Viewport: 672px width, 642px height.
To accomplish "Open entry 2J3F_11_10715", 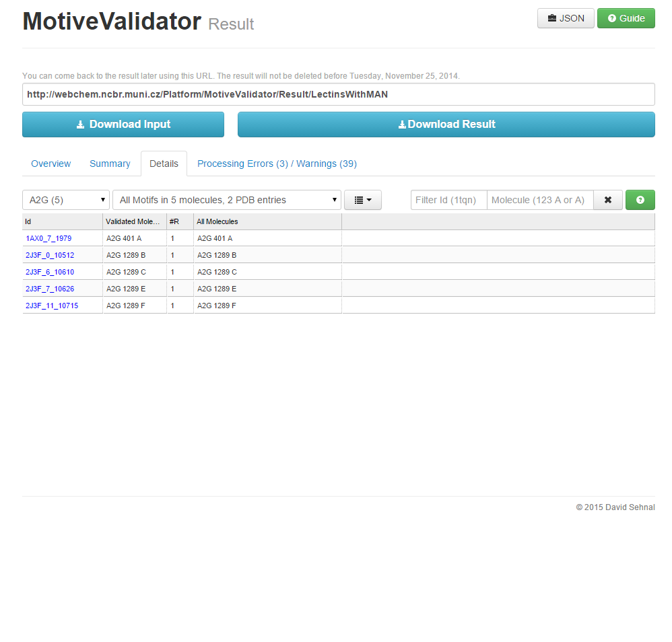I will pyautogui.click(x=52, y=306).
